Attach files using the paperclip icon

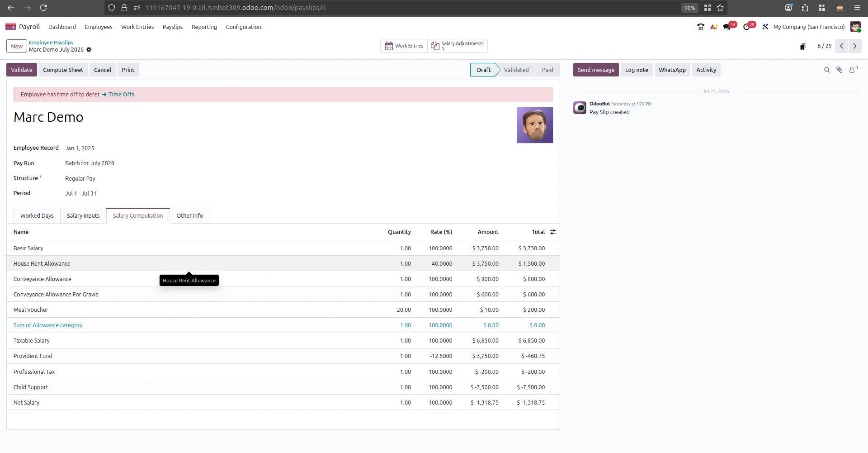point(840,70)
